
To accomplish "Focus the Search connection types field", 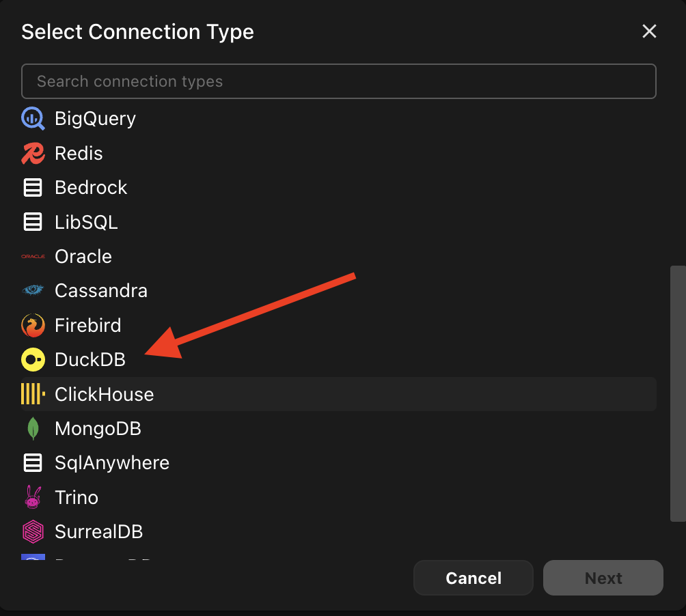I will [x=339, y=81].
